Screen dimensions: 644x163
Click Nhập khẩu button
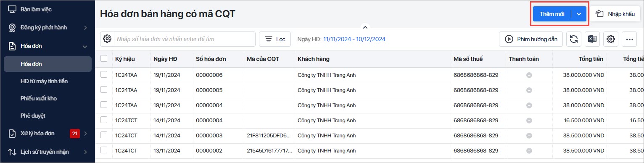coord(615,14)
